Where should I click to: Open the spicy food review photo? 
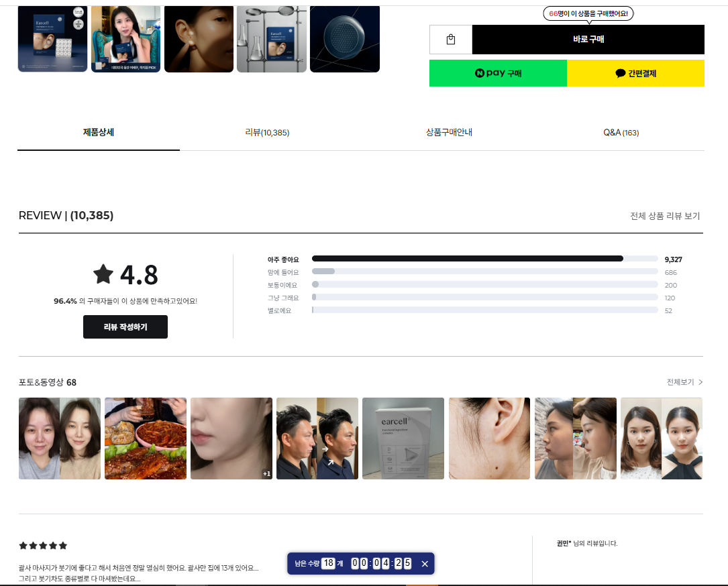tap(146, 438)
